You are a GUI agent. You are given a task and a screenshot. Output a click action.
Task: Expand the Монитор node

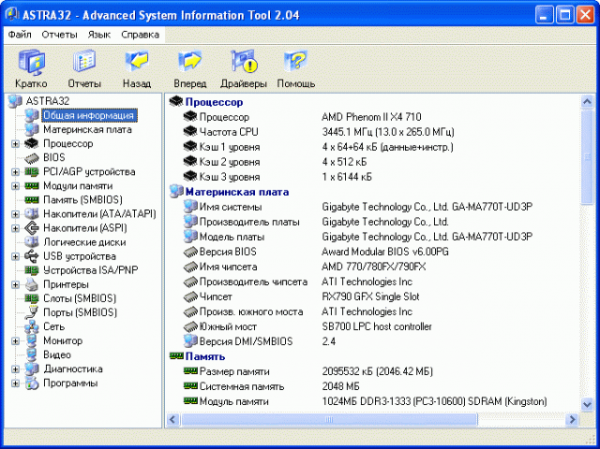pos(15,341)
